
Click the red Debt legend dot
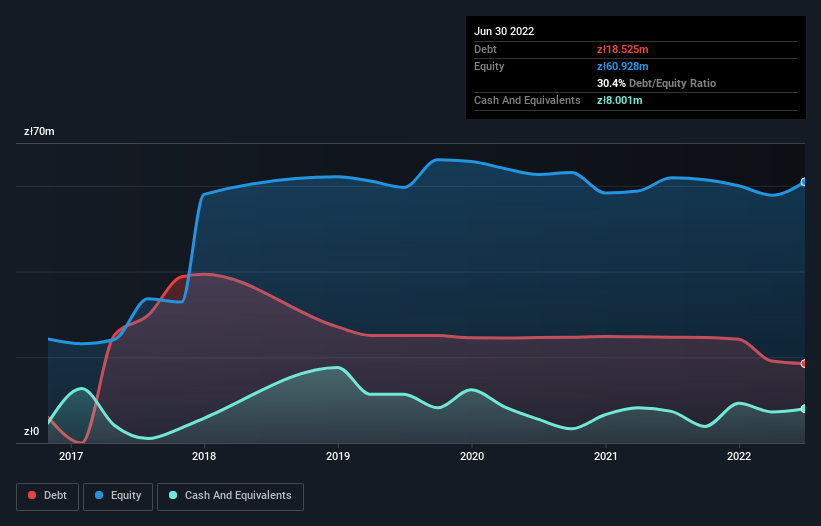coord(32,495)
